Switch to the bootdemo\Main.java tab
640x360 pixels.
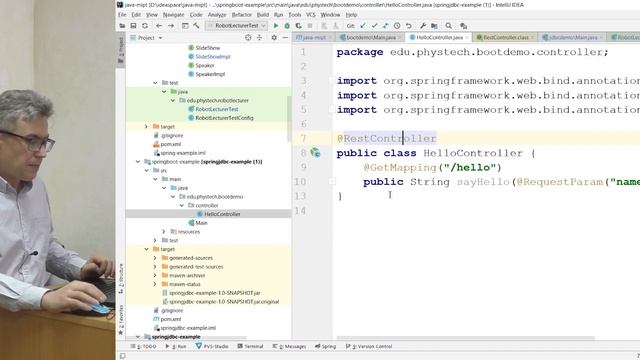point(371,38)
